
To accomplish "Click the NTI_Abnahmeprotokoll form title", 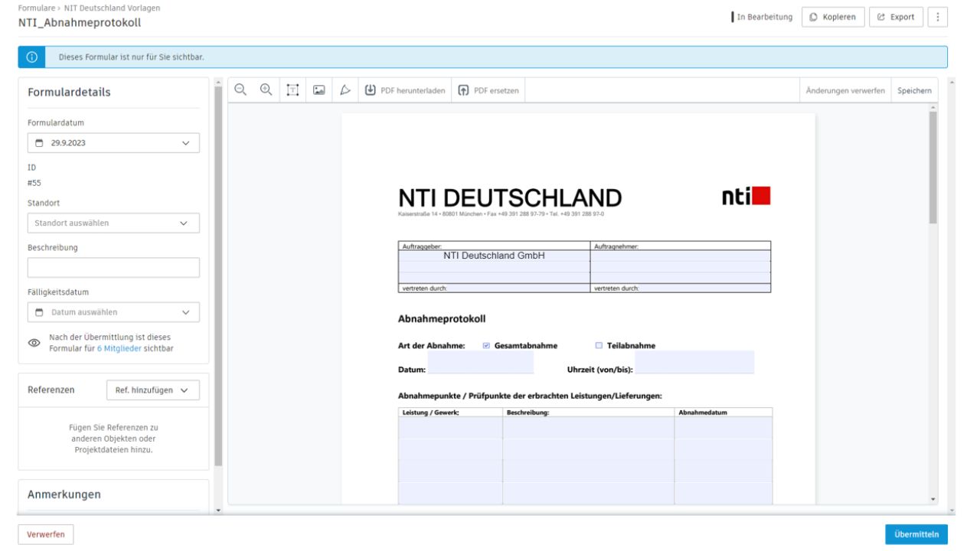I will pyautogui.click(x=80, y=22).
